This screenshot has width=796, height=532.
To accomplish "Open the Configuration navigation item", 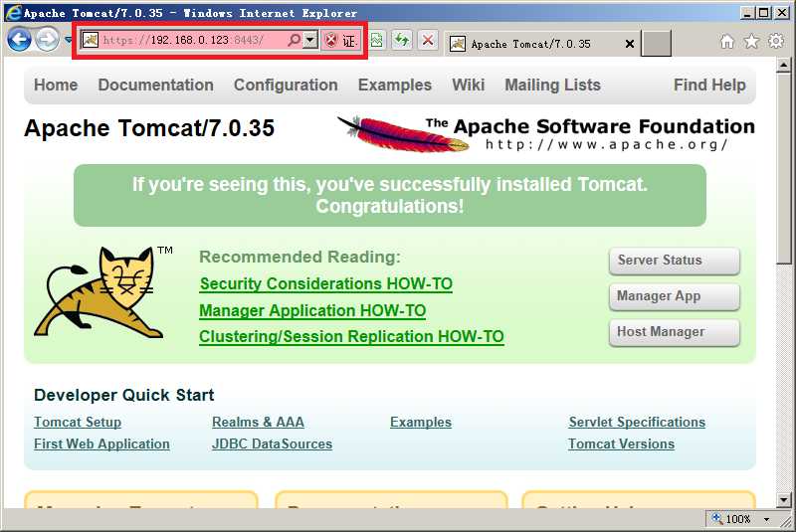I will 286,85.
